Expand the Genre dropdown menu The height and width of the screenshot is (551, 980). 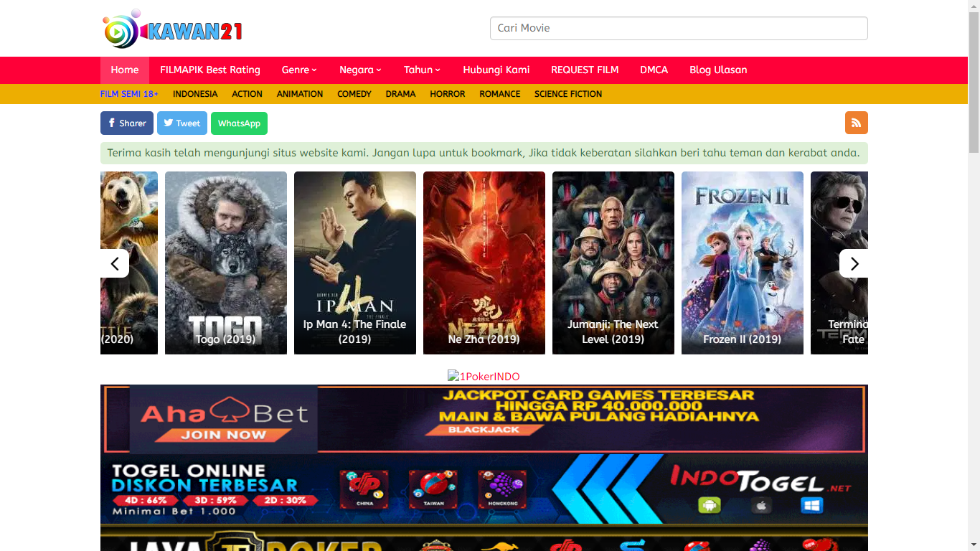299,70
